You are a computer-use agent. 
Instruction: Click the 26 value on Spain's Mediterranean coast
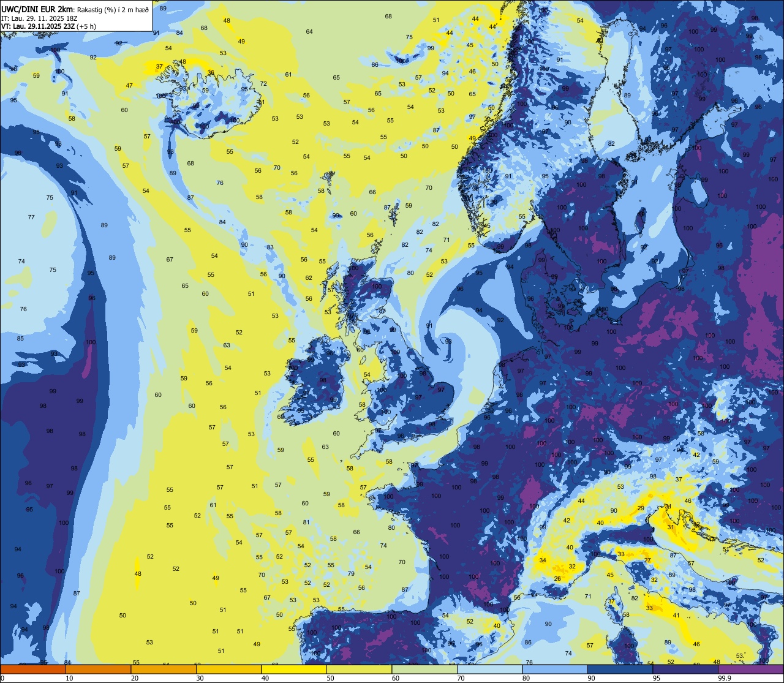point(557,579)
